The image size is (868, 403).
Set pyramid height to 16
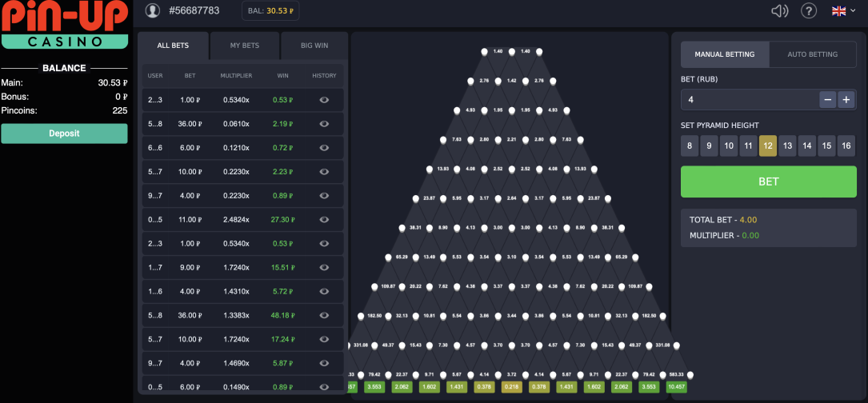point(846,146)
